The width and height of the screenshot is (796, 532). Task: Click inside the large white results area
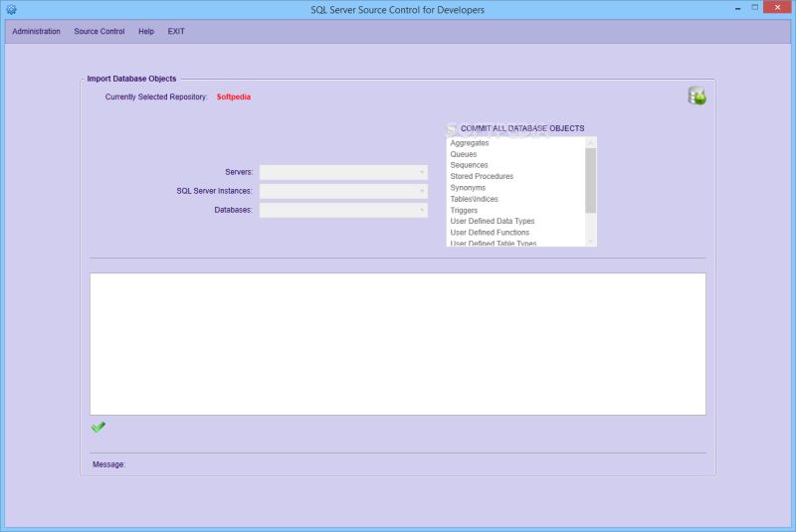coord(398,344)
